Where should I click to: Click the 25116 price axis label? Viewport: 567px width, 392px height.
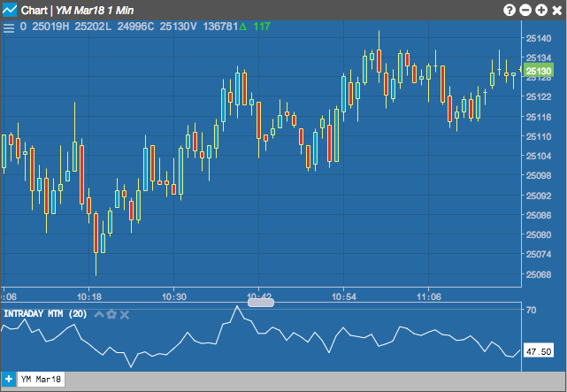coord(539,117)
